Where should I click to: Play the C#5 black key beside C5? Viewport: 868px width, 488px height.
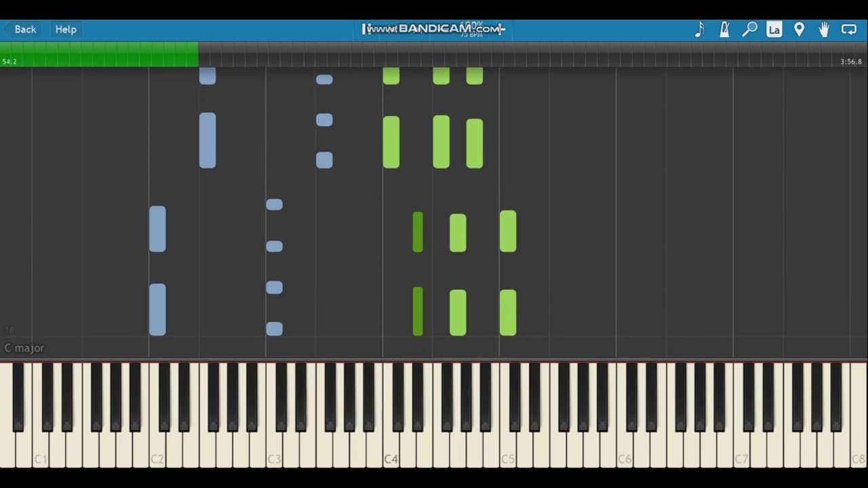coord(515,396)
